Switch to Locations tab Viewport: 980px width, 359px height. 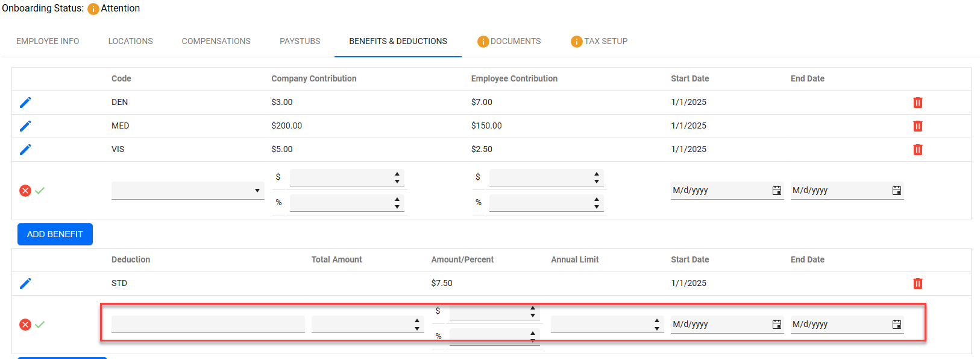coord(131,42)
